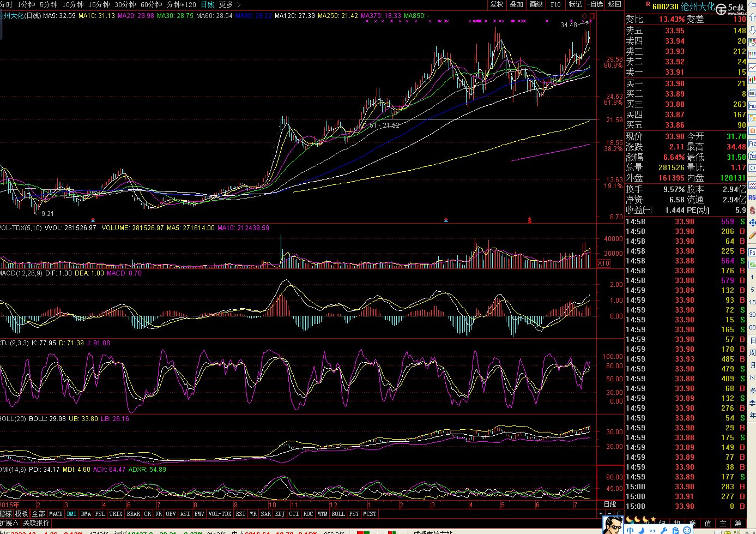Select 年 yearly period in right sidebar

[x=752, y=415]
